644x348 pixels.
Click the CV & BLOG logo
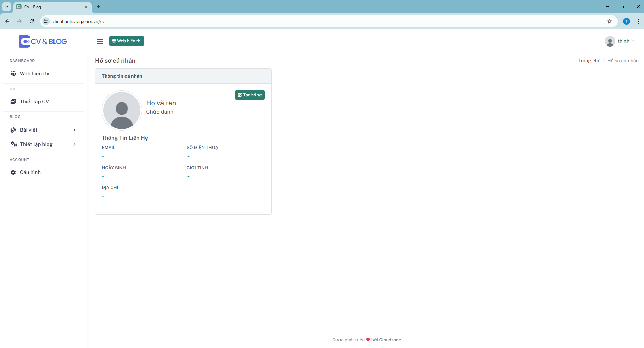pyautogui.click(x=43, y=41)
